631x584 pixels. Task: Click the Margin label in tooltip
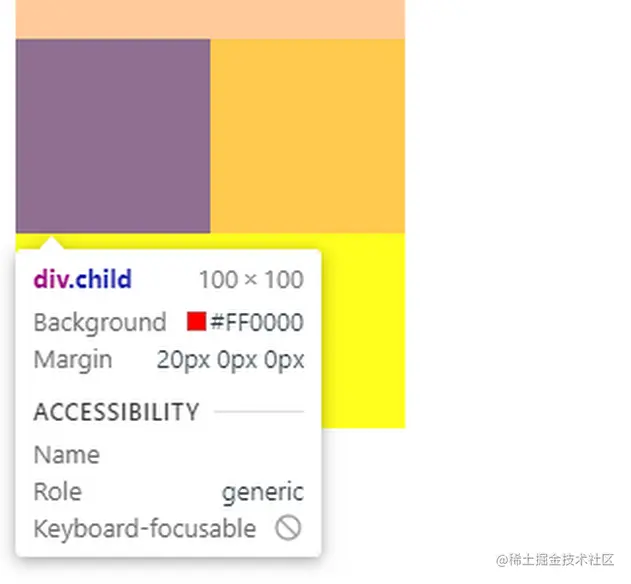pyautogui.click(x=73, y=360)
